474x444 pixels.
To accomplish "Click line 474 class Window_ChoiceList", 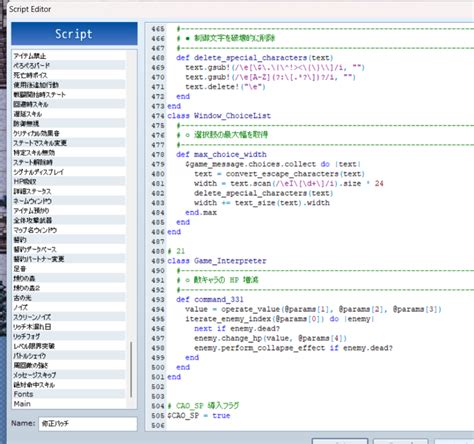I will coord(219,116).
